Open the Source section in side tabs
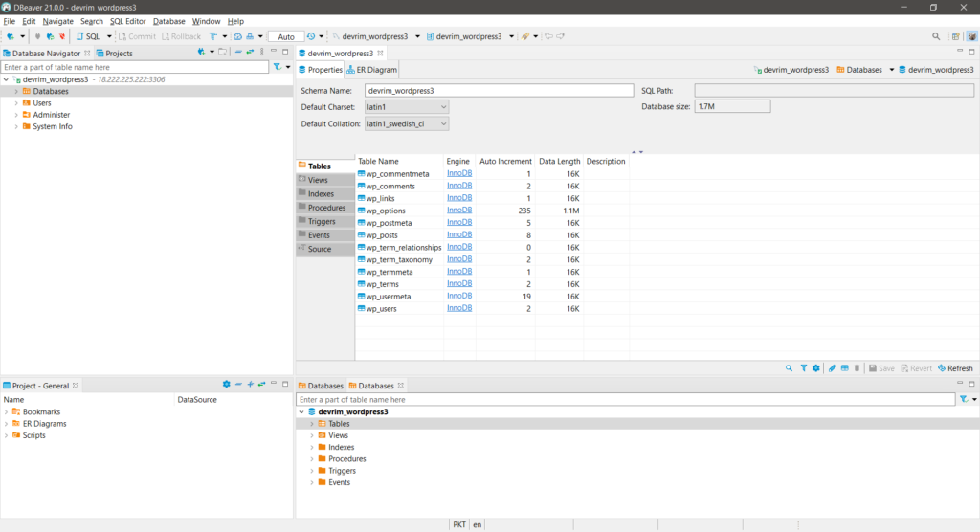The height and width of the screenshot is (532, 980). (x=325, y=249)
